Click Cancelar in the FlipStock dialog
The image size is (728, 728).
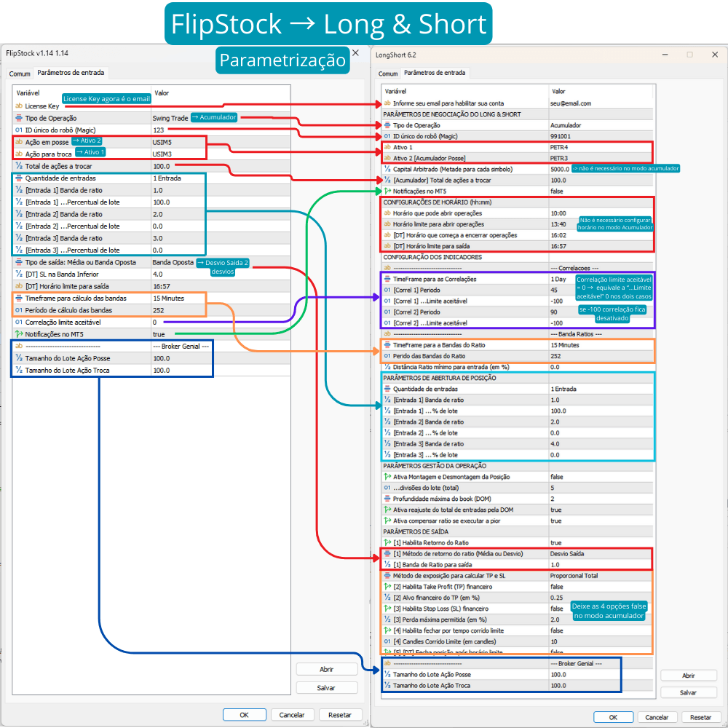292,715
